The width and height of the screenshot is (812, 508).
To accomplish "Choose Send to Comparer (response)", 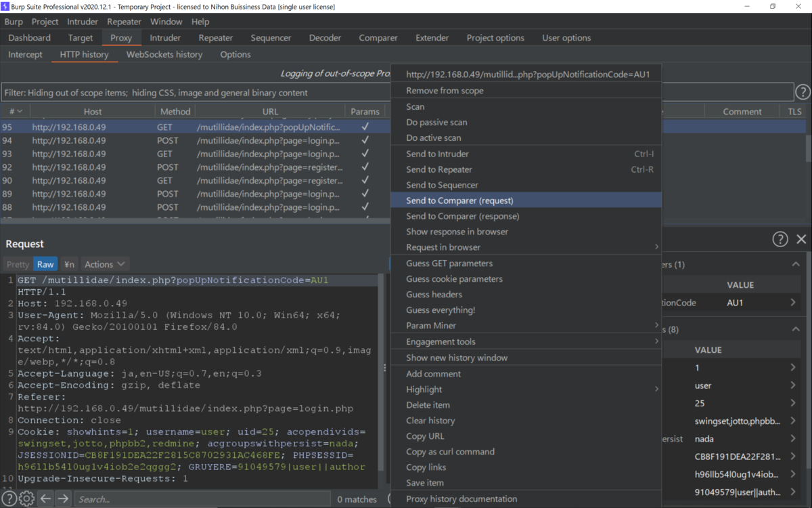I will pos(525,216).
